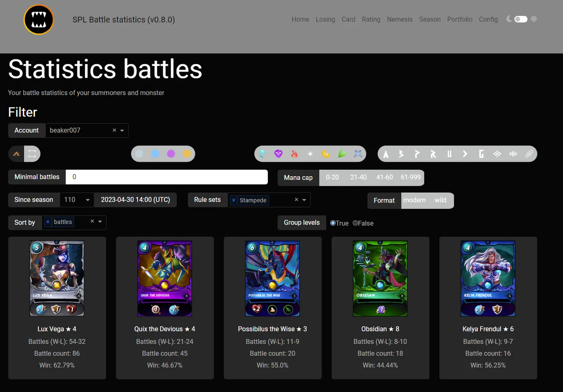The image size is (563, 392).
Task: Navigate to the Rating page
Action: coord(371,19)
